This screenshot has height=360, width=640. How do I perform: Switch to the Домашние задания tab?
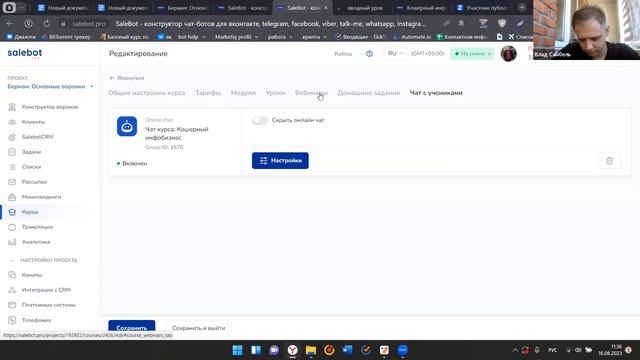[x=369, y=93]
